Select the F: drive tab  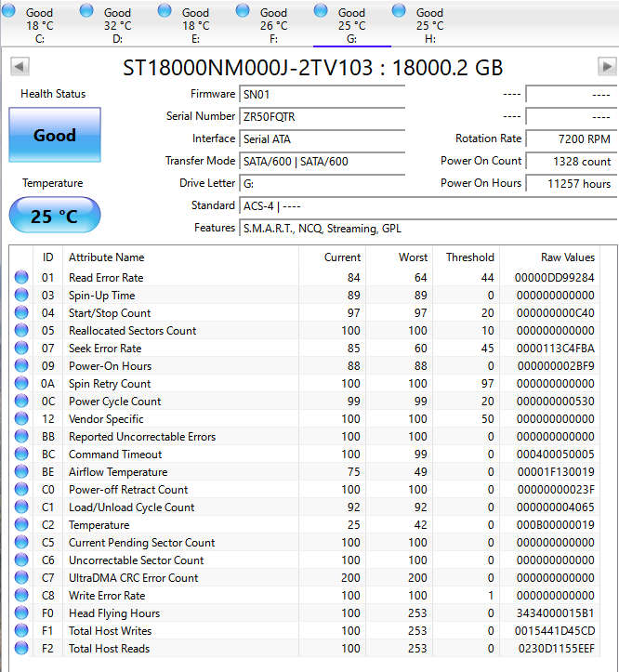[x=273, y=23]
